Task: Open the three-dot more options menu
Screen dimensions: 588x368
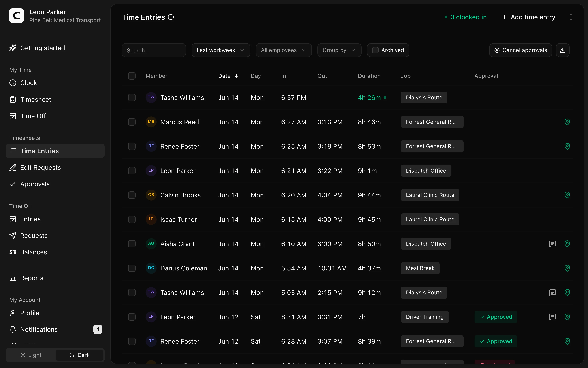Action: coord(571,17)
